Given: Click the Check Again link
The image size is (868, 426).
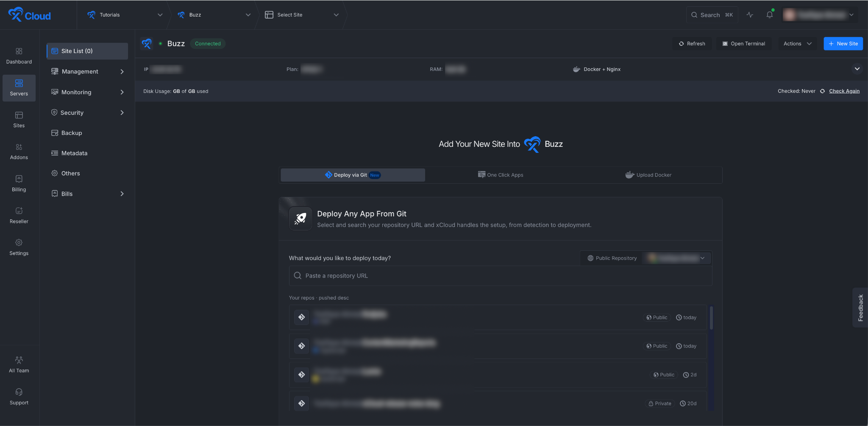Looking at the screenshot, I should [844, 91].
